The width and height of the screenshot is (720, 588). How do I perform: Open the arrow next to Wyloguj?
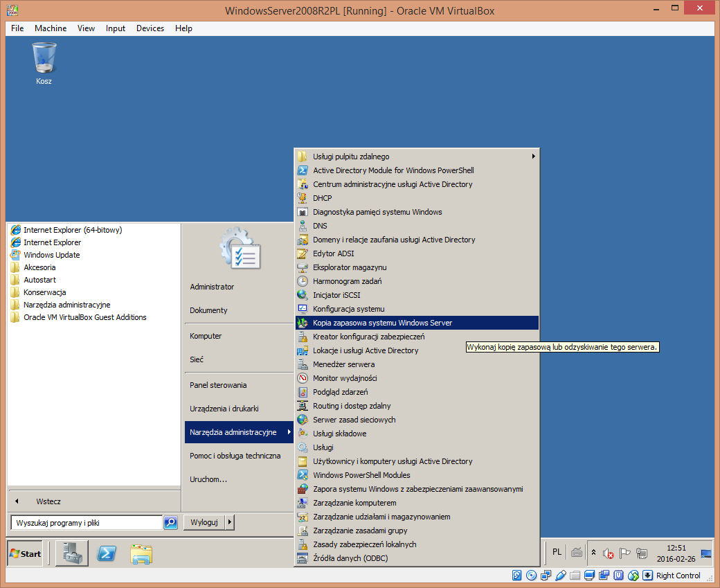[x=230, y=522]
